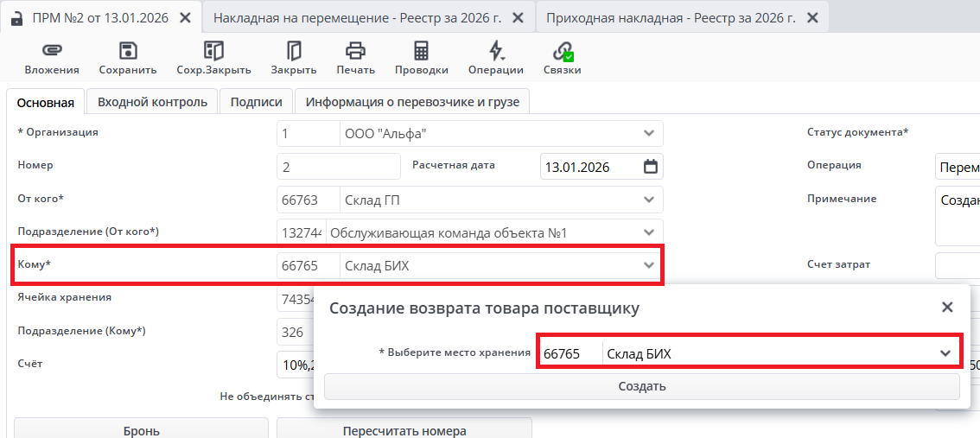Print the document via Печать icon

(356, 51)
